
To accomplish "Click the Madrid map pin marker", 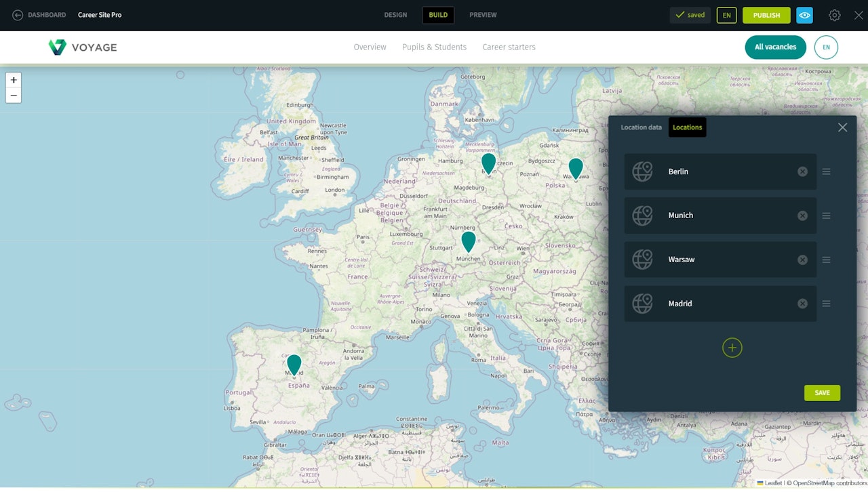I will [294, 364].
